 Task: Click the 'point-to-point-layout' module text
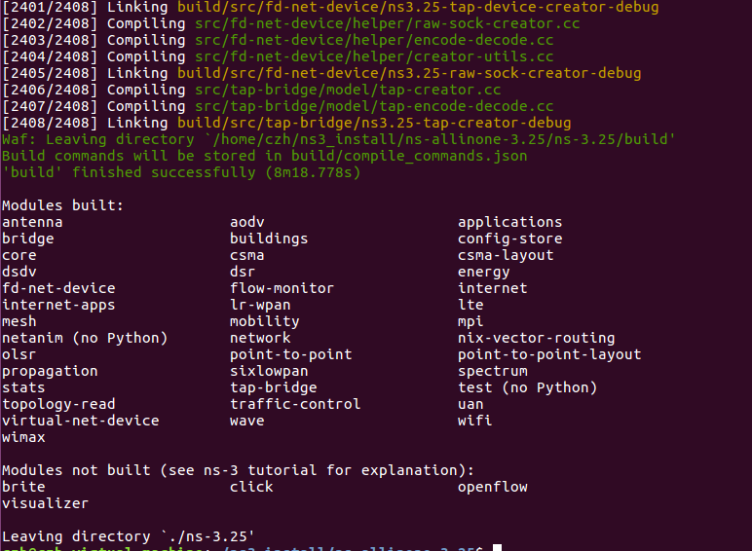[549, 354]
